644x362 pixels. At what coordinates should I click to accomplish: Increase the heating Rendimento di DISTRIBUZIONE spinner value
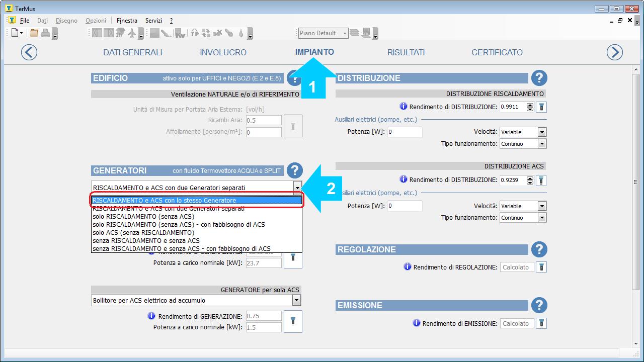[530, 105]
